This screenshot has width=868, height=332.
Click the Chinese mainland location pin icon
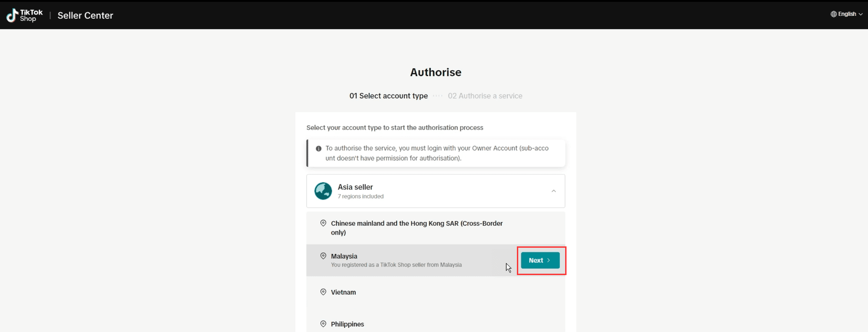[323, 223]
